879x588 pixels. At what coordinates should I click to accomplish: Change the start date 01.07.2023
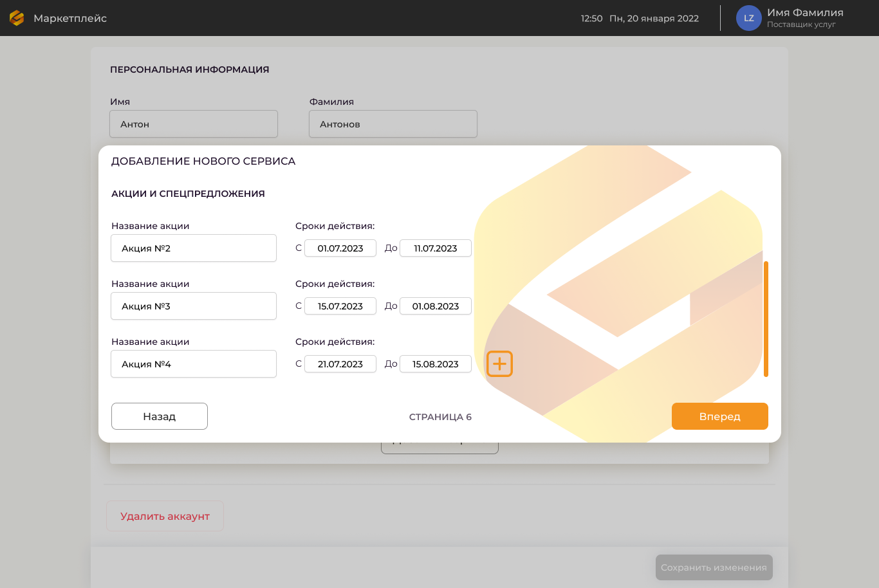(x=340, y=248)
